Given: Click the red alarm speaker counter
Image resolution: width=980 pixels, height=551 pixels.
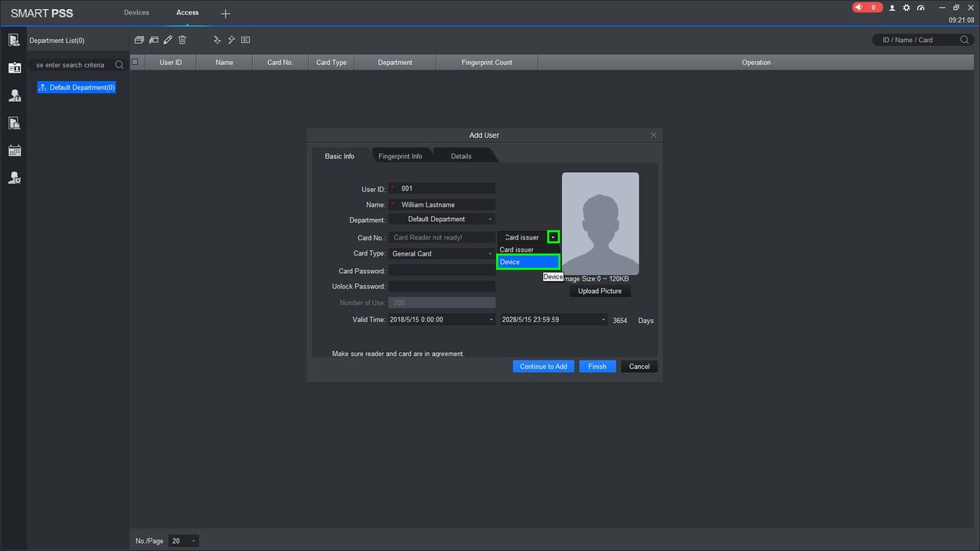Looking at the screenshot, I should coord(867,8).
